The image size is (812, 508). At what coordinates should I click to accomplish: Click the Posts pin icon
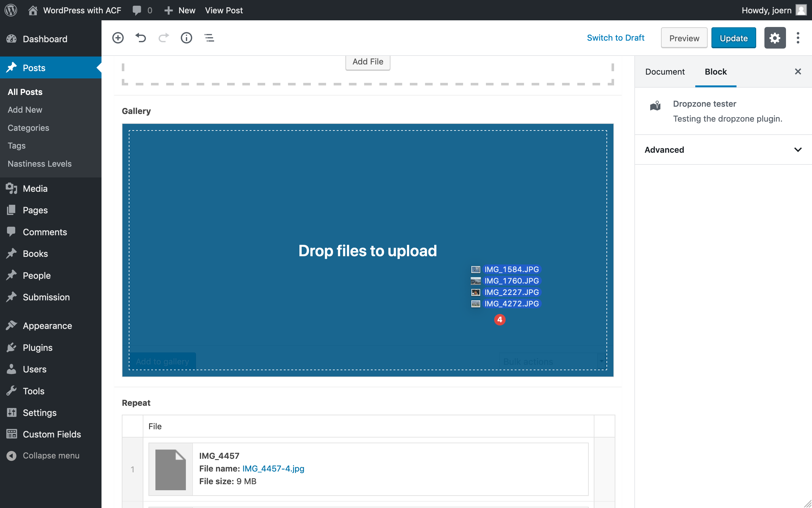click(11, 68)
